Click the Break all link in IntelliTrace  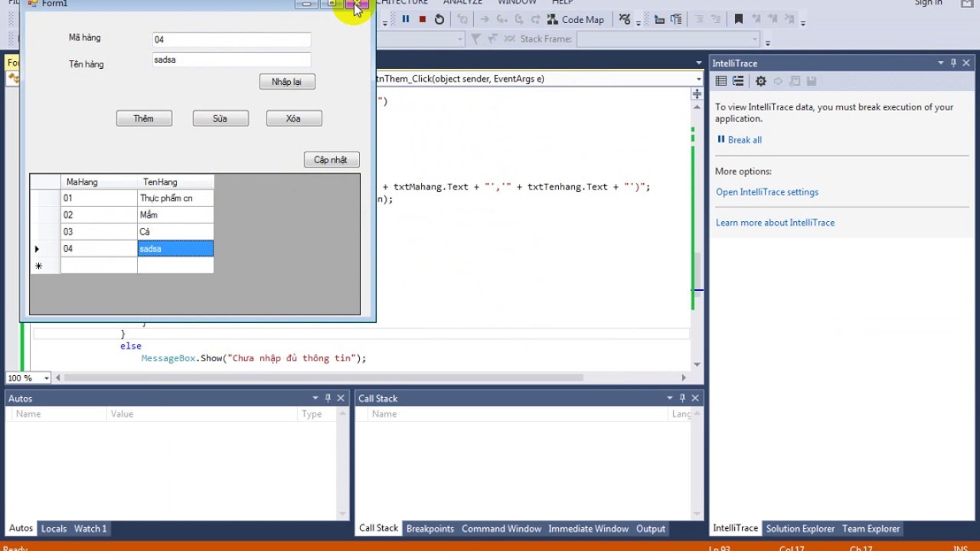pyautogui.click(x=744, y=140)
